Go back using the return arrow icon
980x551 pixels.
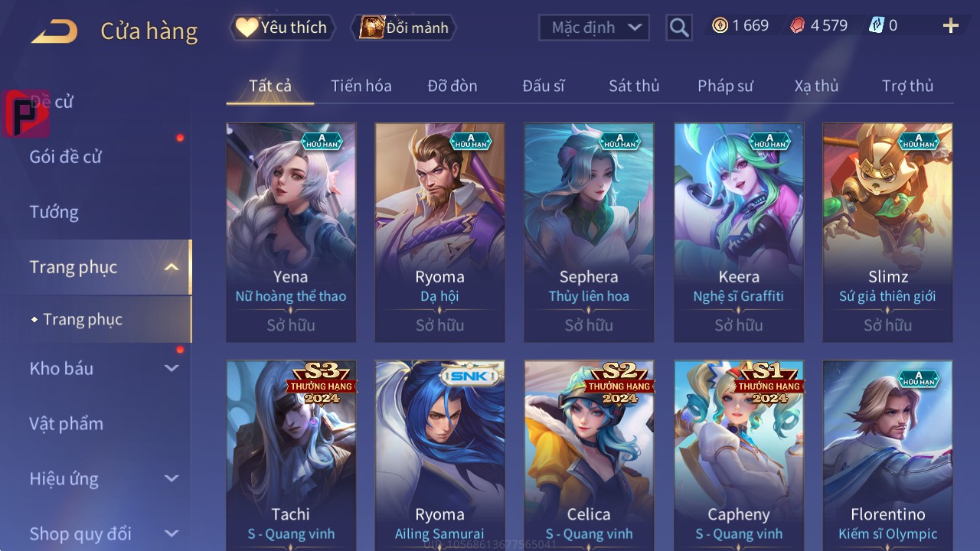click(x=54, y=31)
